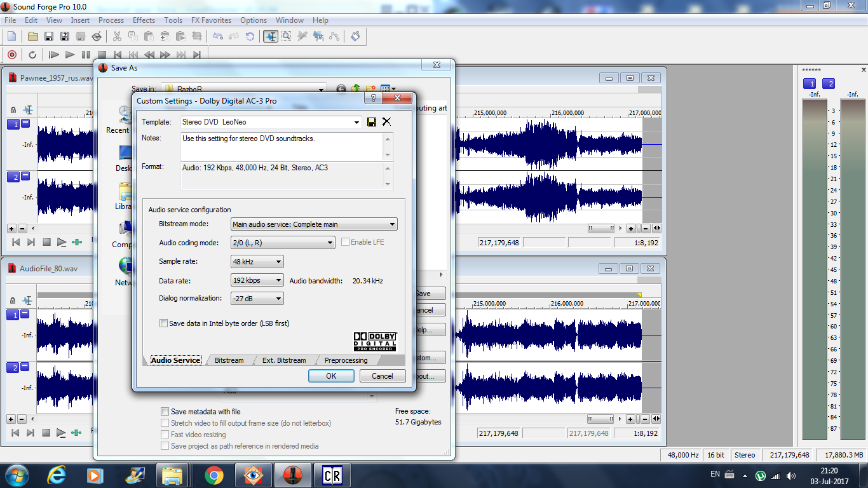Click the Cut scissors icon in the toolbar
The height and width of the screenshot is (488, 868).
117,37
